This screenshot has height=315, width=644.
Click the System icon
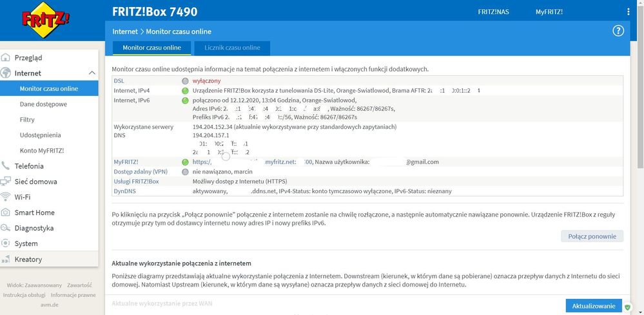click(6, 243)
